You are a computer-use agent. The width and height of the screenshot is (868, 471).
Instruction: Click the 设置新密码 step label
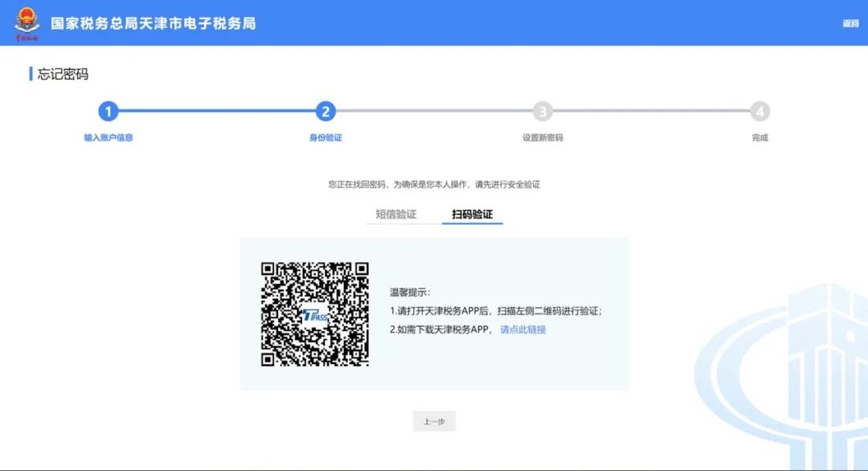542,137
